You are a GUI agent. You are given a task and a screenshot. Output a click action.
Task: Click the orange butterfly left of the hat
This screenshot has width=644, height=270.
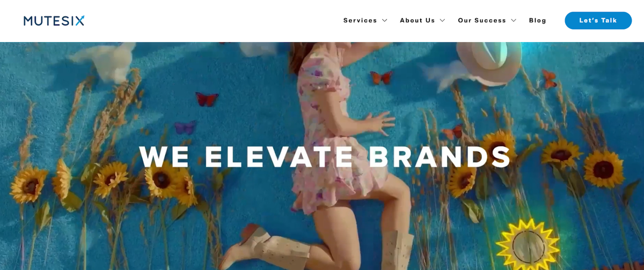(382, 78)
